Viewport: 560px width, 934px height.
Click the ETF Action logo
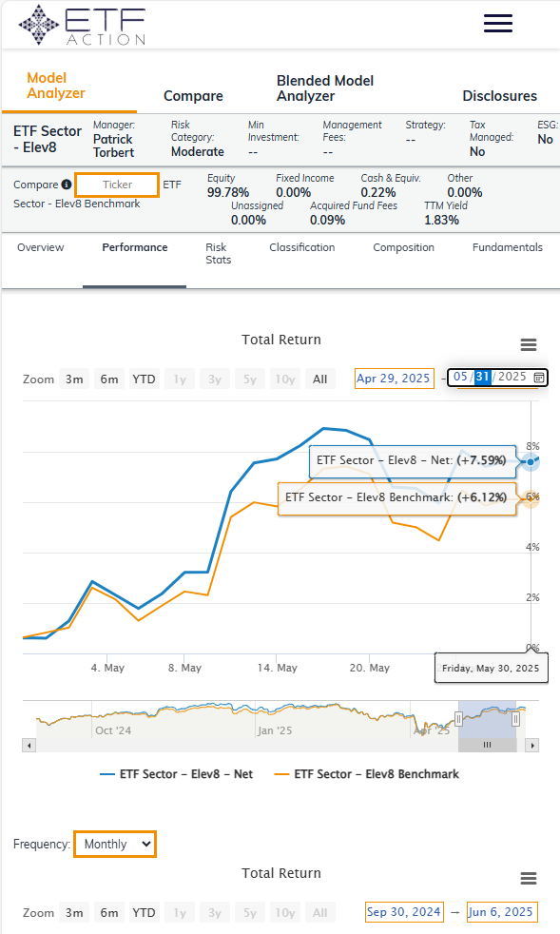pos(82,26)
